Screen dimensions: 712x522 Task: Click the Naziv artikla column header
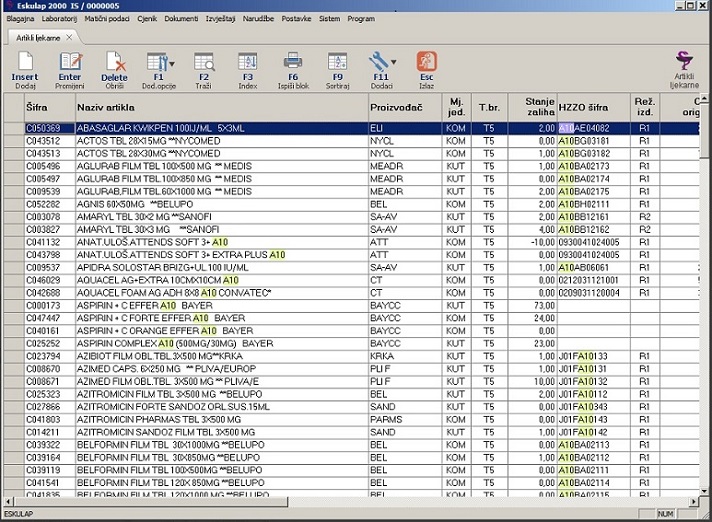pos(222,108)
